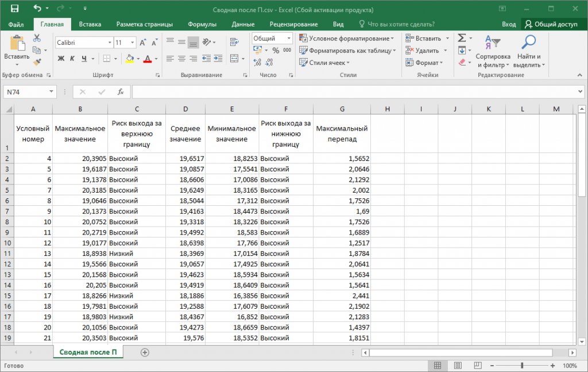588x372 pixels.
Task: Click the AutoSum sigma icon
Action: tap(462, 38)
